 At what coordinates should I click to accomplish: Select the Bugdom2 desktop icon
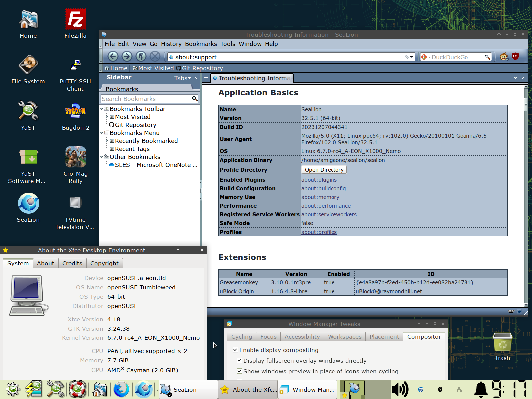tap(75, 116)
